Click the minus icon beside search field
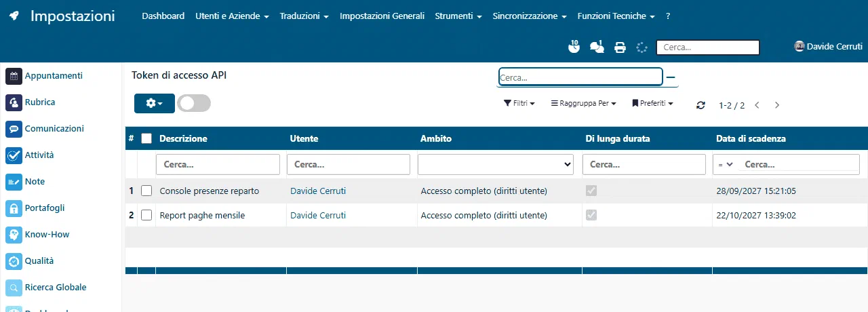This screenshot has height=312, width=868. click(671, 77)
